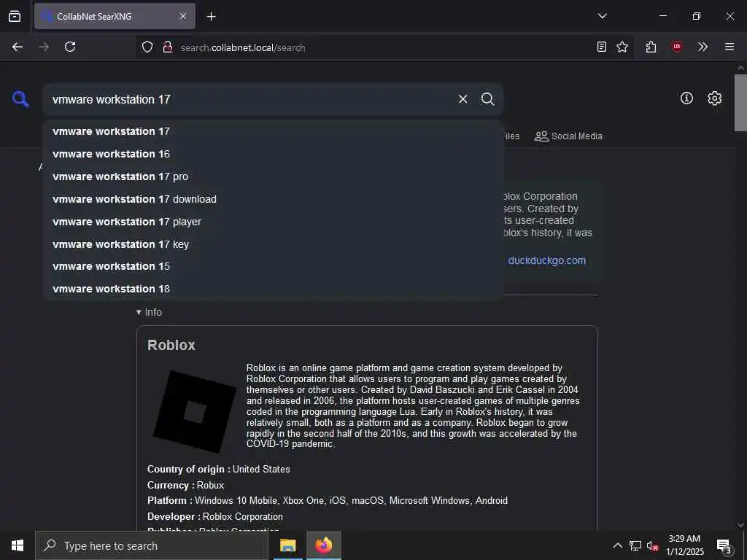Image resolution: width=747 pixels, height=560 pixels.
Task: Click the SearXNG magnifier logo
Action: [x=20, y=99]
